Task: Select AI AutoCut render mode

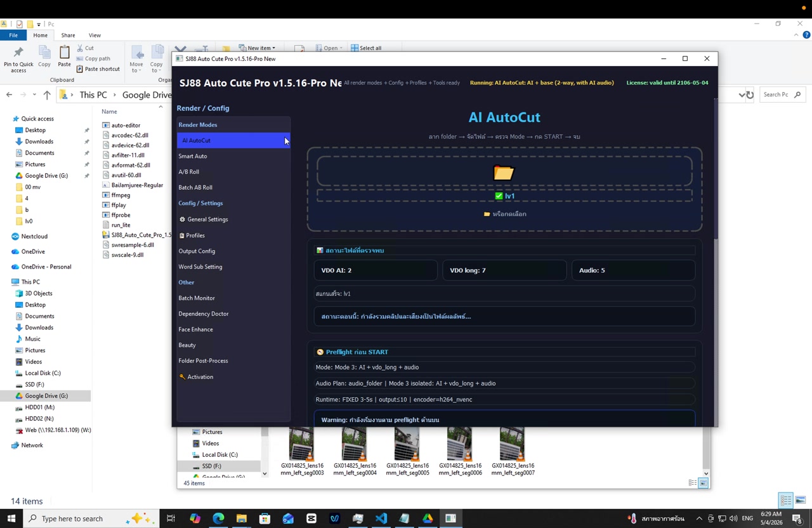Action: pyautogui.click(x=233, y=140)
